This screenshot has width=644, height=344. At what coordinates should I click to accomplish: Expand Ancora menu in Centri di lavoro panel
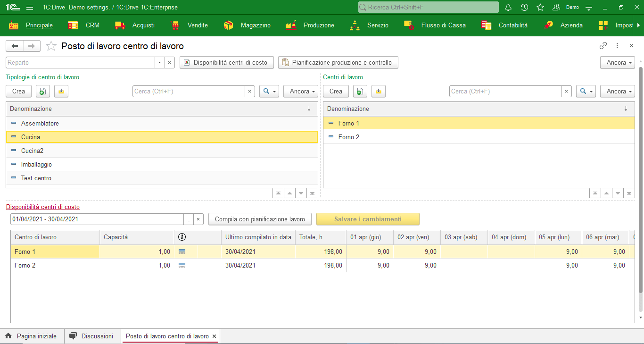tap(618, 92)
